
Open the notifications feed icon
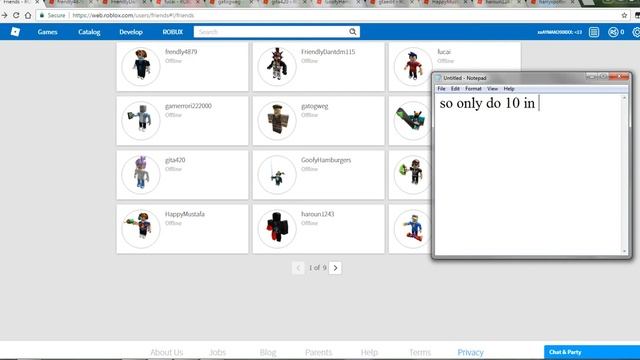(594, 32)
